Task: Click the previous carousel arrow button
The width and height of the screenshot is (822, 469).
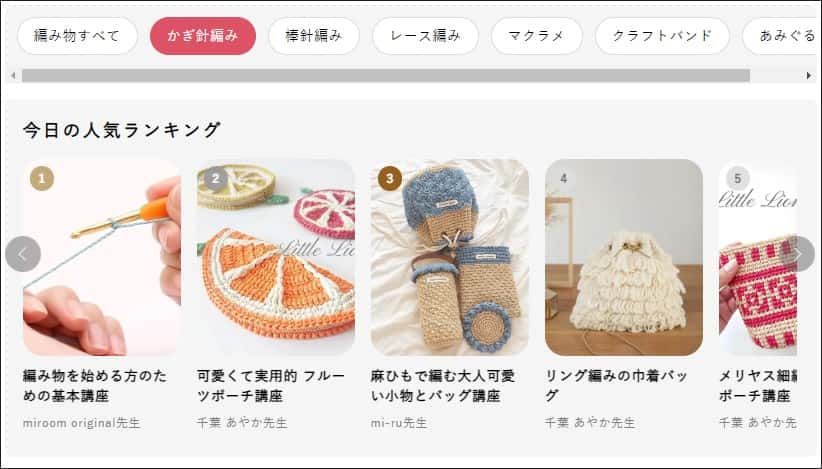Action: pyautogui.click(x=23, y=254)
